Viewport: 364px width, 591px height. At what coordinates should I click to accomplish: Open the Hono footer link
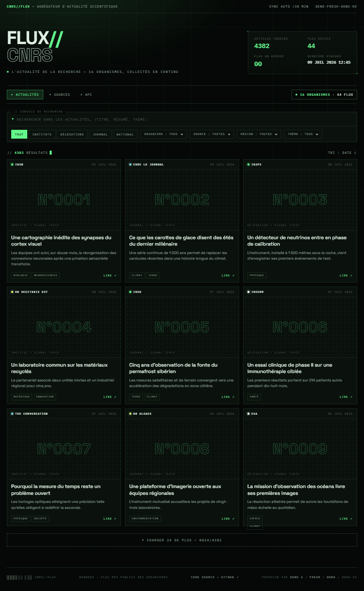(x=331, y=577)
